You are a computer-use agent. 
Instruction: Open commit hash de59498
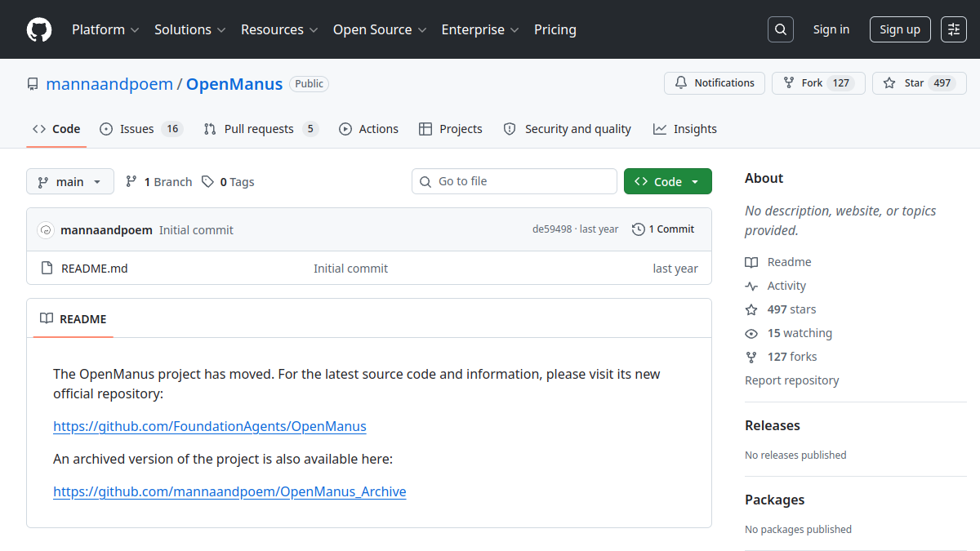click(x=552, y=229)
